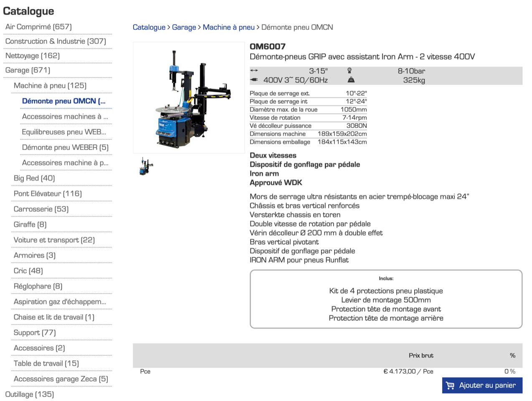Click the Prix brut column header
The image size is (532, 401).
(421, 355)
